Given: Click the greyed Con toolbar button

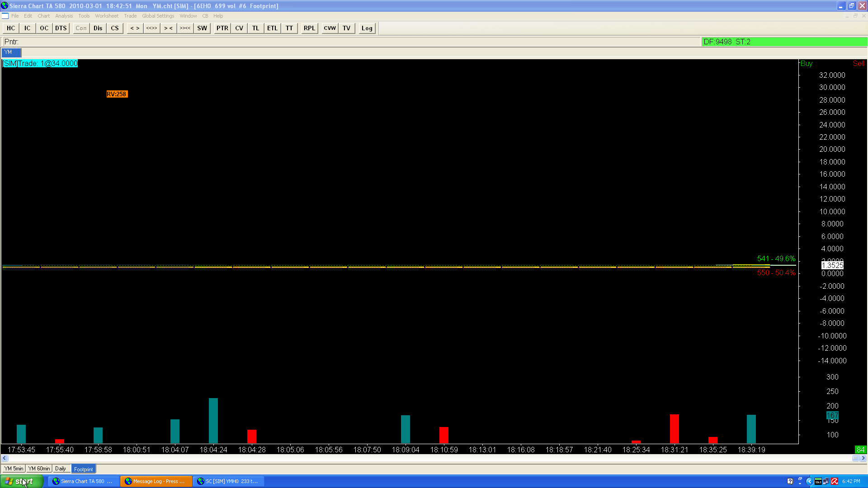Looking at the screenshot, I should (81, 28).
